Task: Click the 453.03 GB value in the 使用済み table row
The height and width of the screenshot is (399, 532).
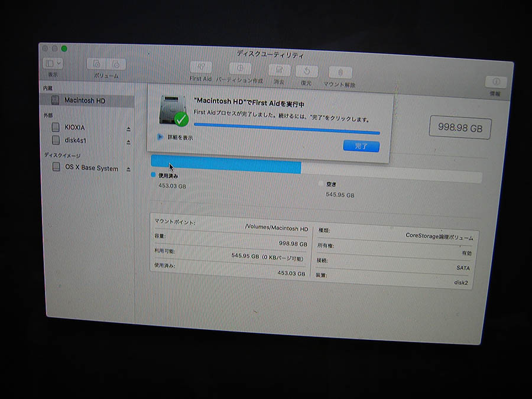Action: pos(291,273)
